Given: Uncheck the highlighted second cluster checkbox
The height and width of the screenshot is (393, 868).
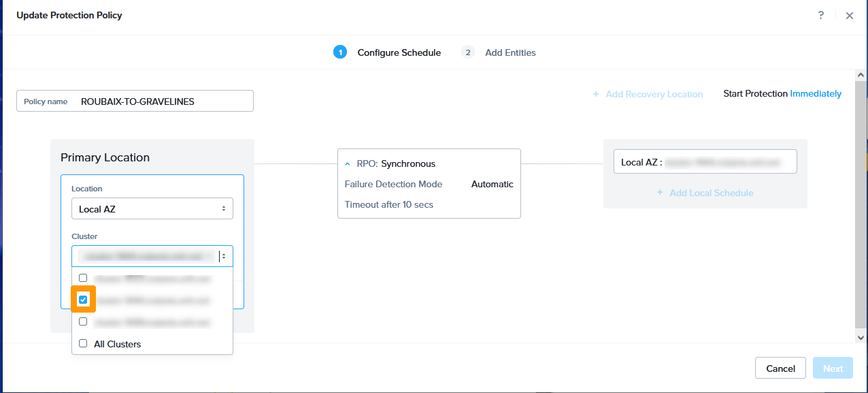Looking at the screenshot, I should point(83,300).
